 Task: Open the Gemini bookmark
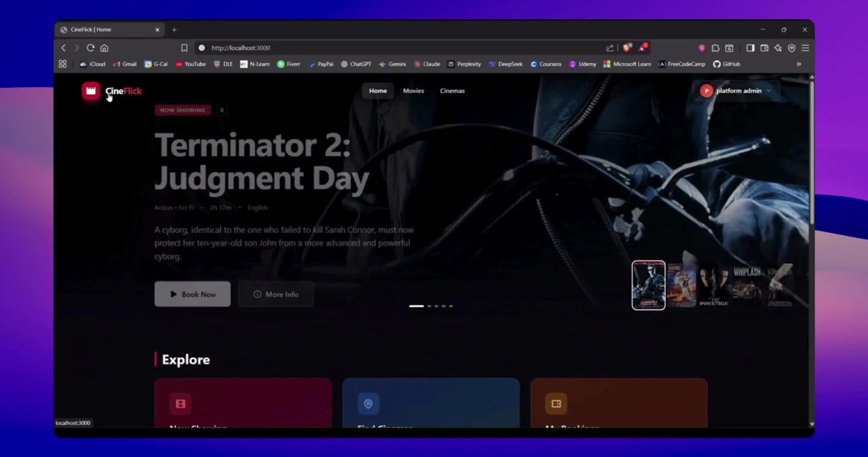392,64
